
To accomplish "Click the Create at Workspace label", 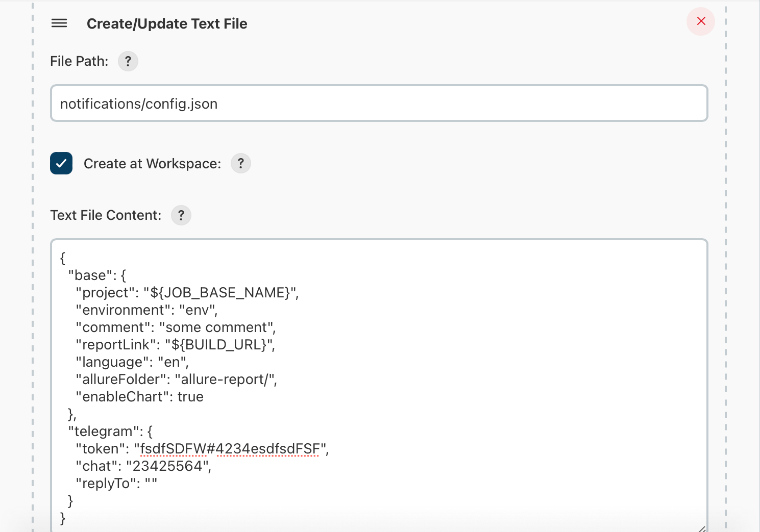I will coord(153,164).
